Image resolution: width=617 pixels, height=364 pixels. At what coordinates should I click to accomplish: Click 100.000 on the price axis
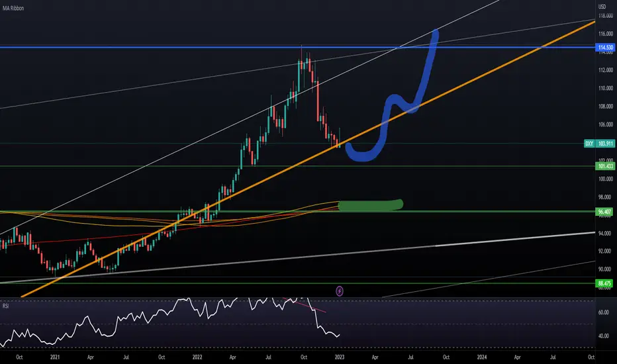point(606,179)
